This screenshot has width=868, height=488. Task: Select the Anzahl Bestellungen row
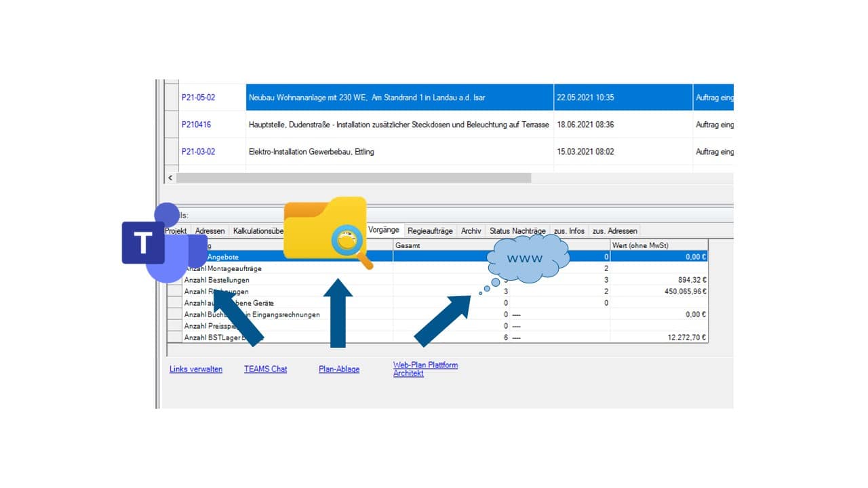pos(217,280)
